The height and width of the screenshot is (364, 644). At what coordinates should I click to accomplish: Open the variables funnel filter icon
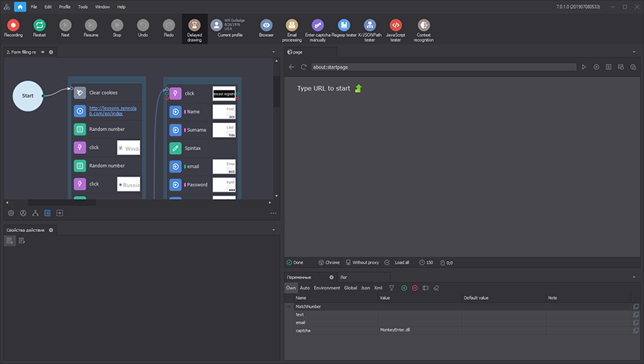pos(391,288)
